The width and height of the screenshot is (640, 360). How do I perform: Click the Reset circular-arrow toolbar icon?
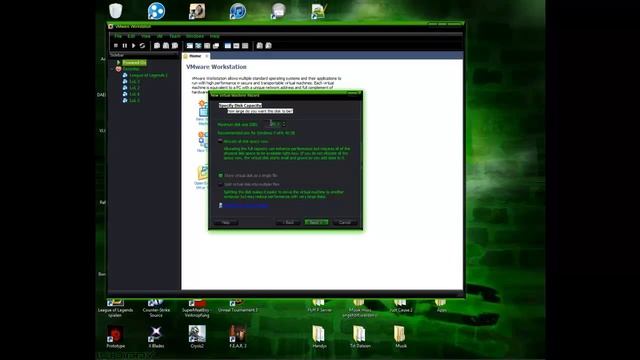(142, 46)
